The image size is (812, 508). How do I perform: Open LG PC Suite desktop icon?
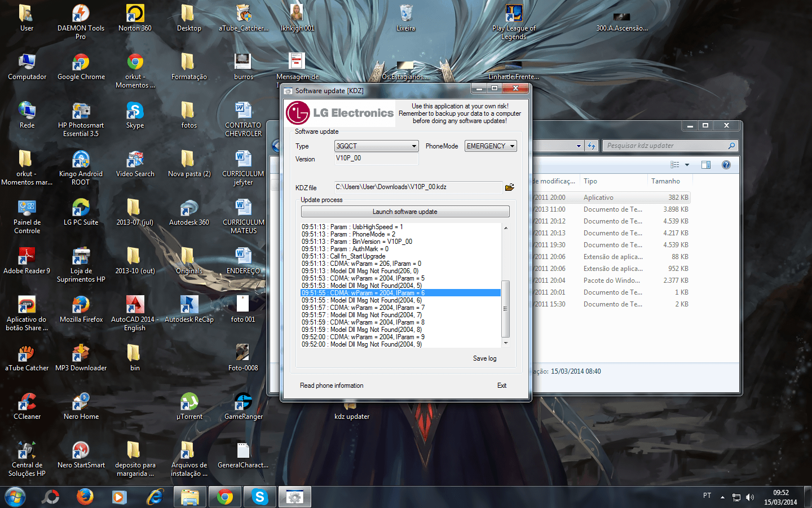coord(81,212)
